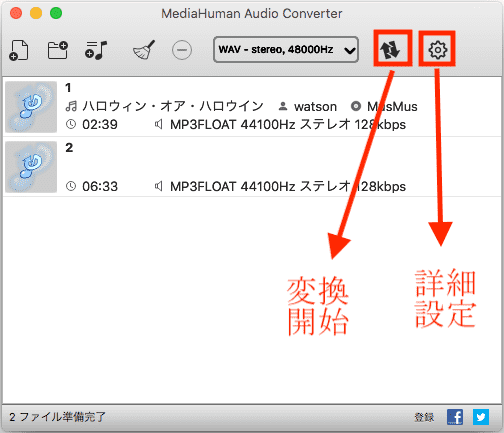Click the Add file icon
The width and height of the screenshot is (504, 433).
(x=19, y=50)
